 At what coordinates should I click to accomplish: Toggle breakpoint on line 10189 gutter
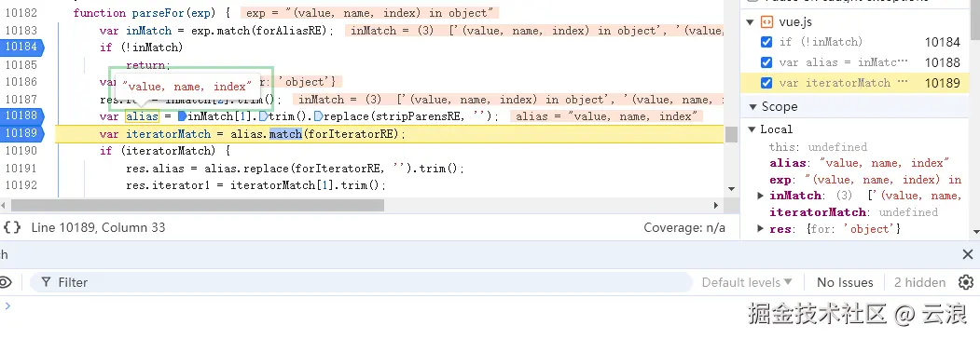pyautogui.click(x=21, y=133)
